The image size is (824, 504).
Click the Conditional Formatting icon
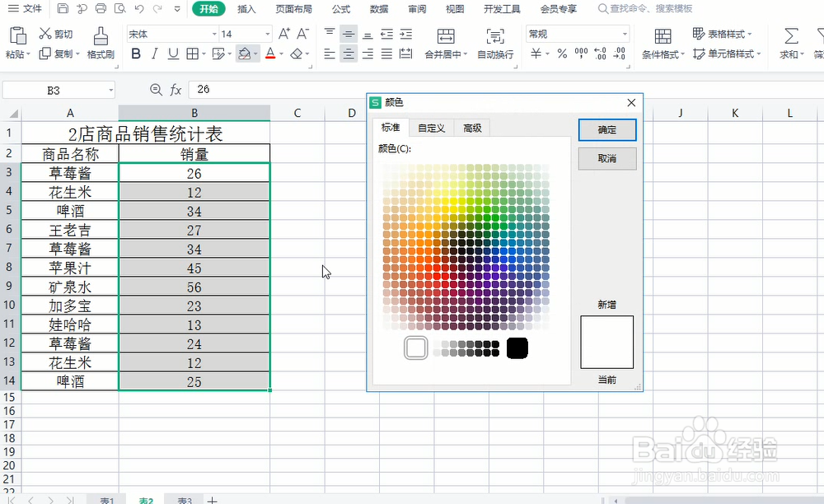click(x=662, y=35)
